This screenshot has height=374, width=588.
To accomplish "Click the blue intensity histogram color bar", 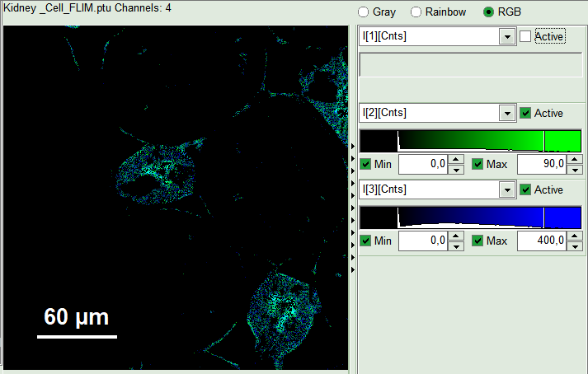I will (x=470, y=217).
